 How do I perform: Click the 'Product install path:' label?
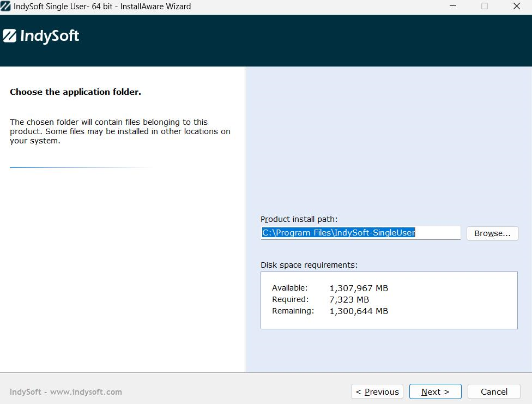(299, 219)
